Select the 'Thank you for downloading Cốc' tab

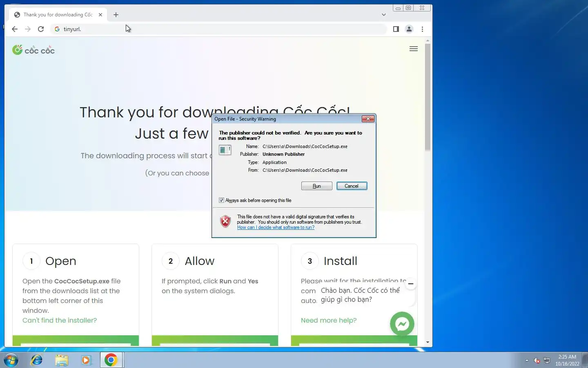pyautogui.click(x=58, y=15)
